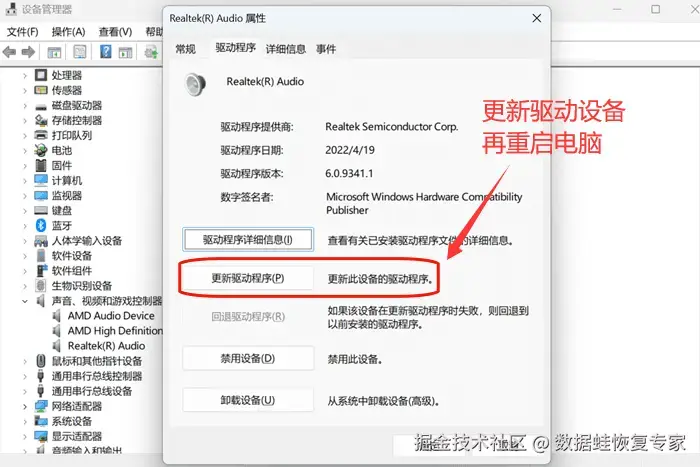This screenshot has width=700, height=467.
Task: Maximize the Device Manager window
Action: 655,9
